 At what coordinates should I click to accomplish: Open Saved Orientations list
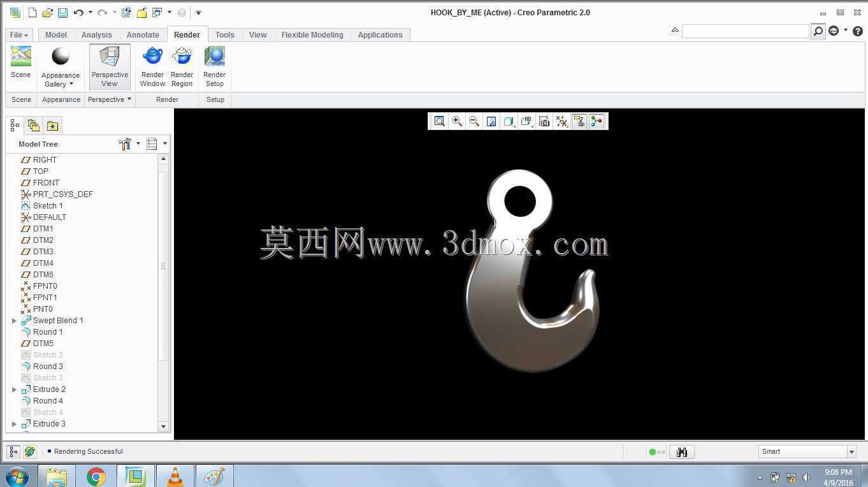(526, 121)
